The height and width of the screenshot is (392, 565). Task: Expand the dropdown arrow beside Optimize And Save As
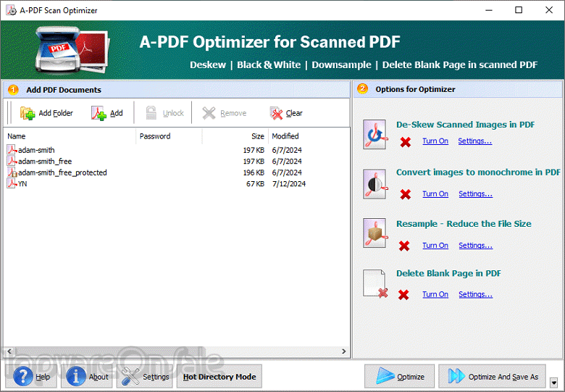coord(554,382)
